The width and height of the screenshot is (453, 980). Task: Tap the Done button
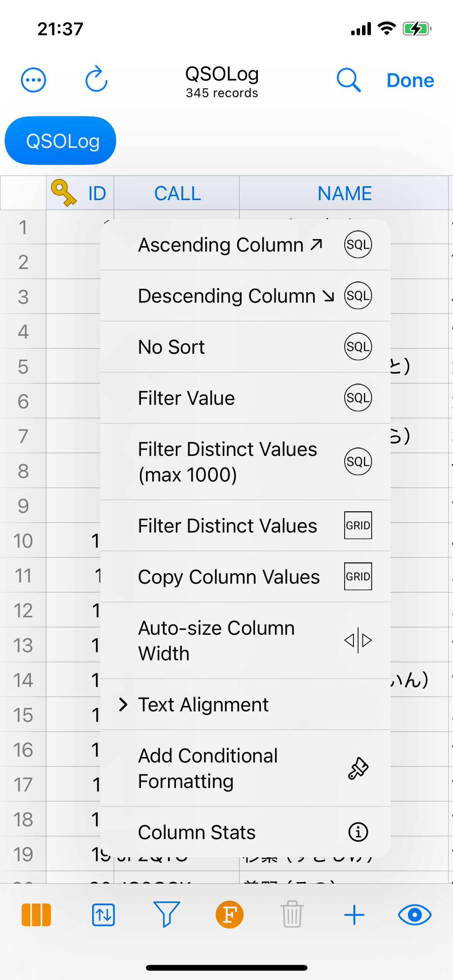click(410, 81)
